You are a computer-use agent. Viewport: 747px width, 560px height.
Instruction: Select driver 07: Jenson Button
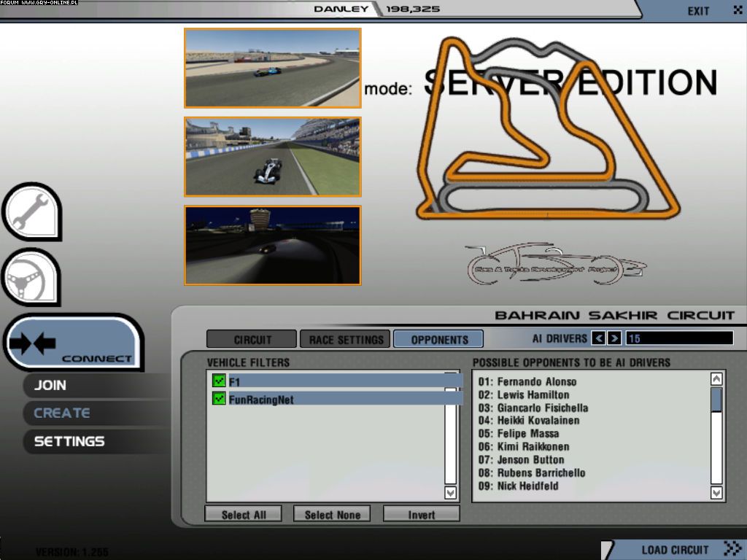[521, 459]
